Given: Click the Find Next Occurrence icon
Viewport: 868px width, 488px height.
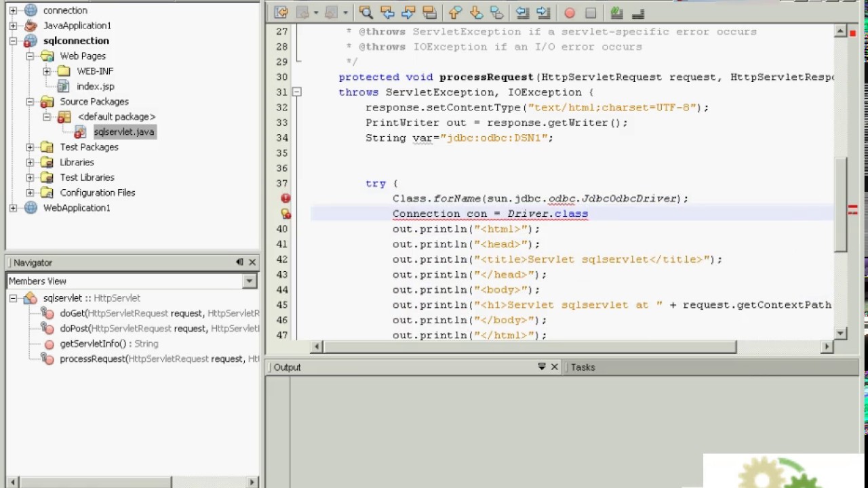Looking at the screenshot, I should pos(408,13).
